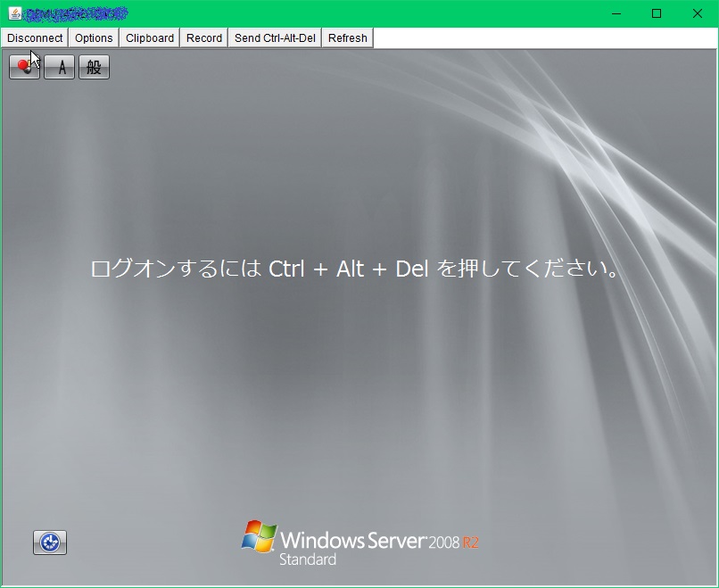Screen dimensions: 719x588
Task: Open the Ease of Access button
Action: pyautogui.click(x=50, y=542)
